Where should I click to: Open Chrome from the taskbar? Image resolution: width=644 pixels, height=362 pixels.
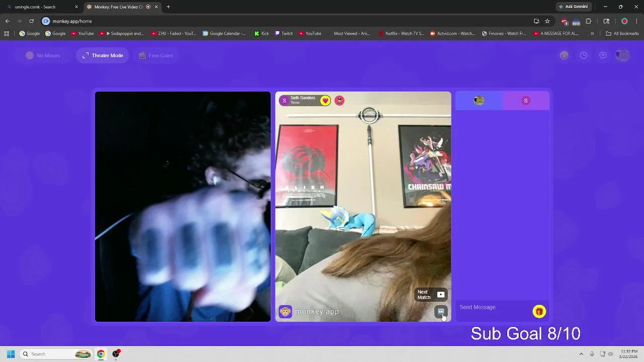[101, 354]
